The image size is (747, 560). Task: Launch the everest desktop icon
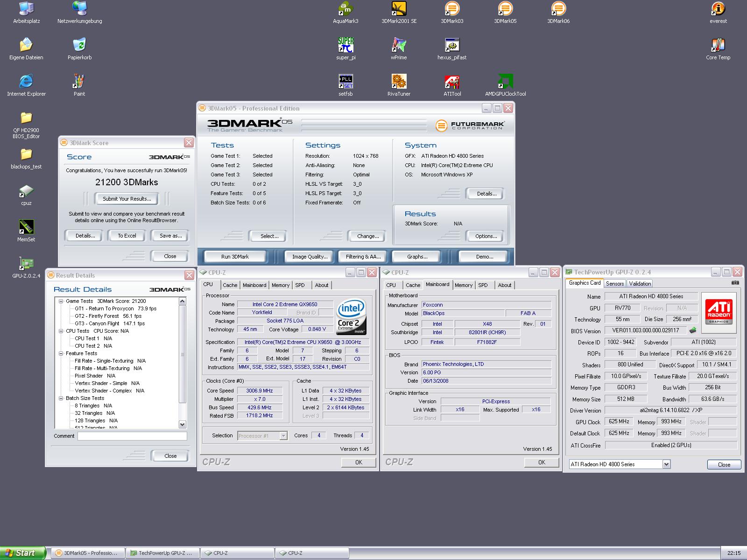tap(718, 9)
